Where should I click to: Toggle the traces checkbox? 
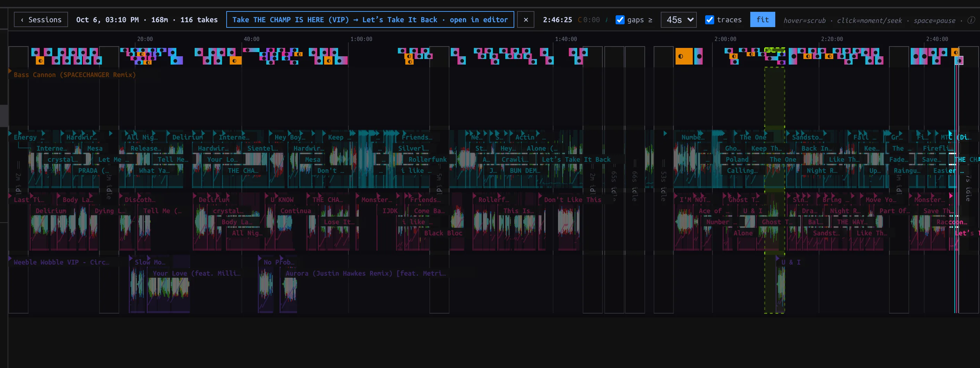point(710,20)
